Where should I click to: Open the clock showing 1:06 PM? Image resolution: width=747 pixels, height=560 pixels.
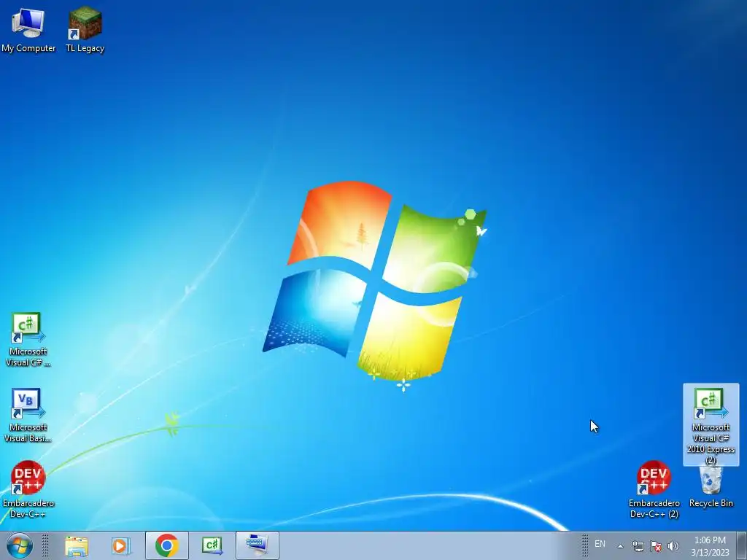tap(710, 546)
